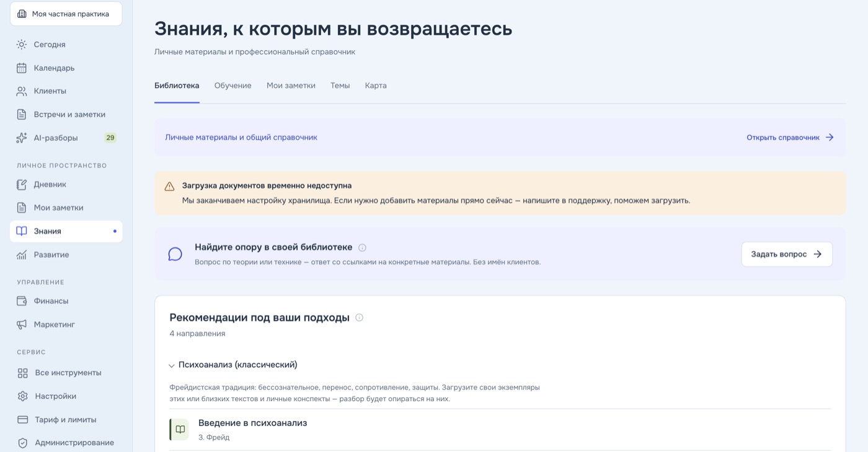Open Настройки in the sidebar

(x=66, y=396)
